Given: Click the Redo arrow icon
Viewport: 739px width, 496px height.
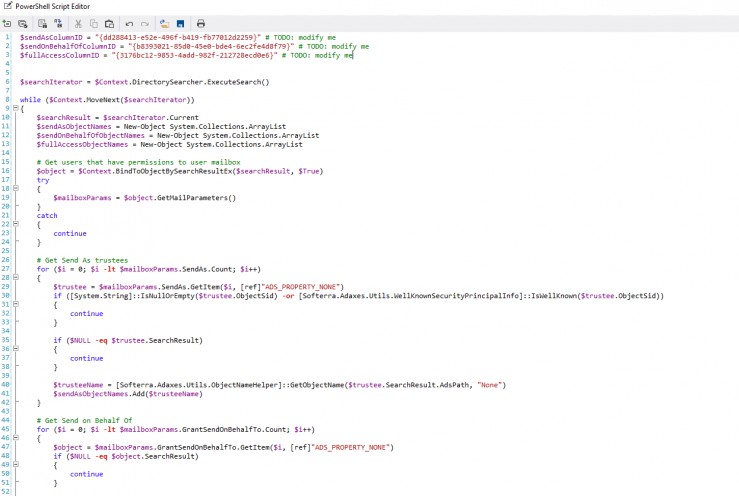Looking at the screenshot, I should pos(145,24).
